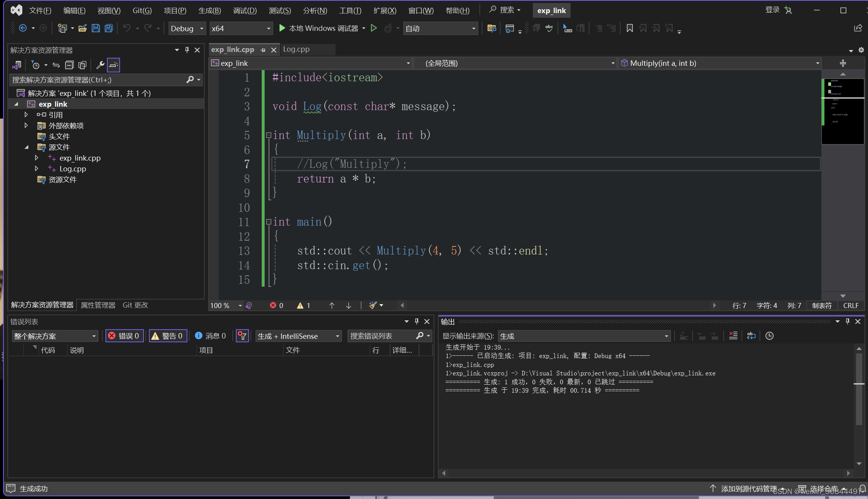Viewport: 868px width, 499px height.
Task: Click the Start Without Debugging icon
Action: pyautogui.click(x=374, y=28)
